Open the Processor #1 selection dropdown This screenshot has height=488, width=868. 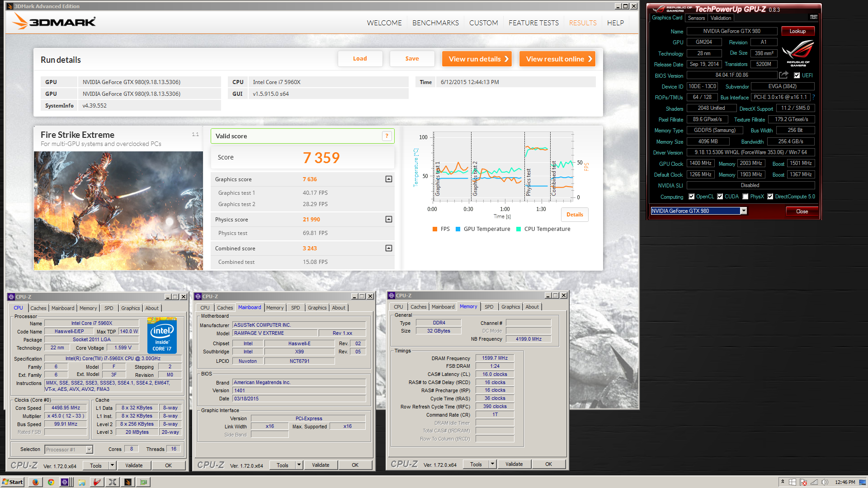[89, 450]
